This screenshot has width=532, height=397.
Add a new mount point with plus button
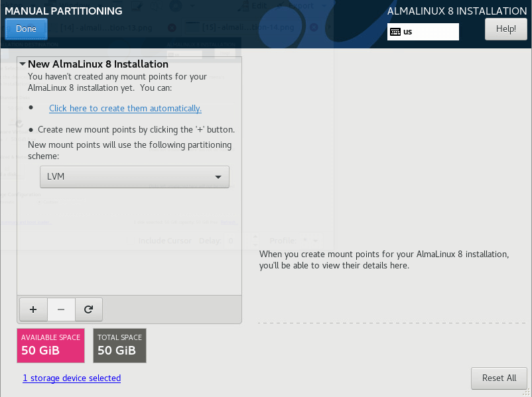33,310
